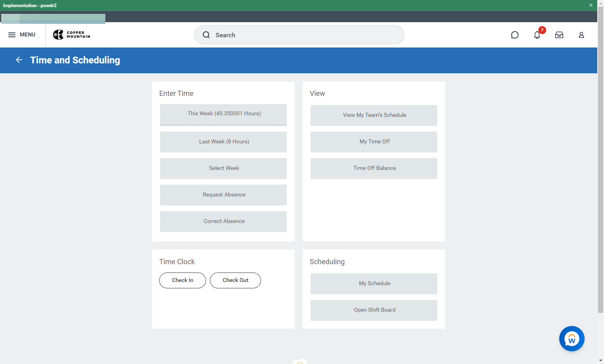Close the Implementation banner with X
The image size is (604, 364).
click(591, 5)
